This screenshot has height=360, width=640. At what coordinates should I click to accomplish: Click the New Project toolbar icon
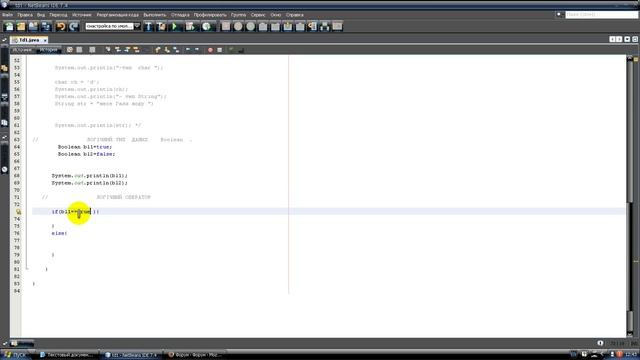[21, 27]
